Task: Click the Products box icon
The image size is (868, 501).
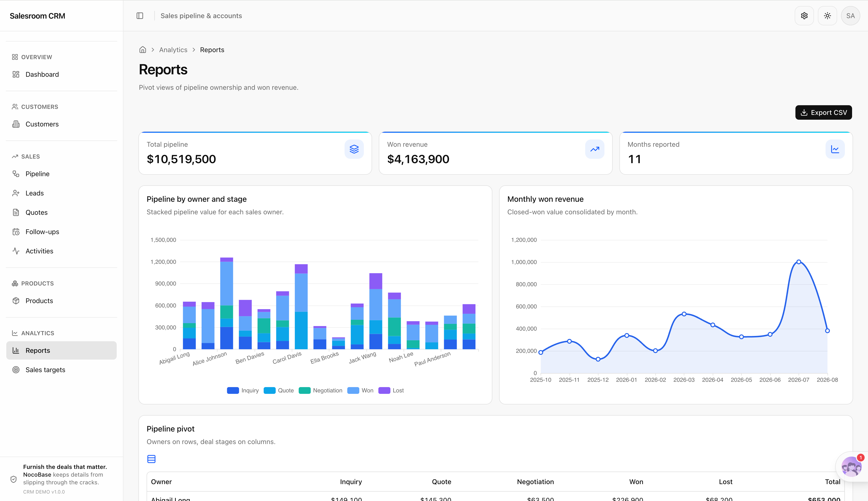Action: pos(16,301)
